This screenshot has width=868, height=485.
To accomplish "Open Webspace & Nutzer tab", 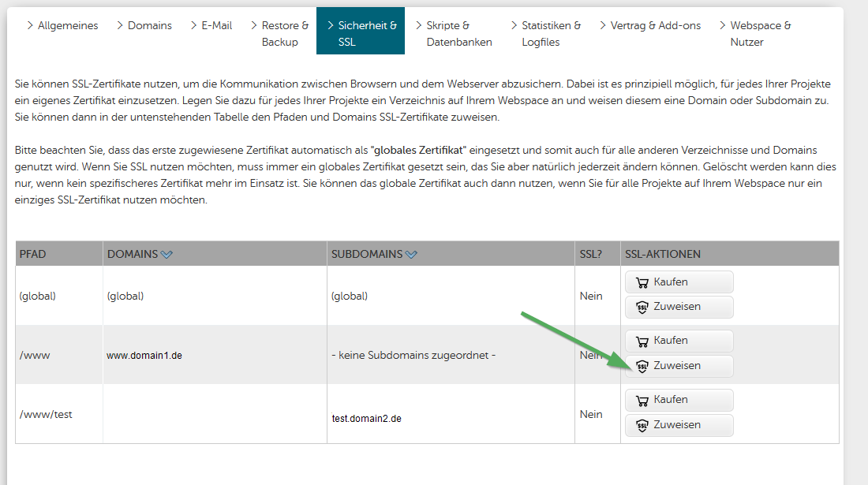I will [x=755, y=33].
